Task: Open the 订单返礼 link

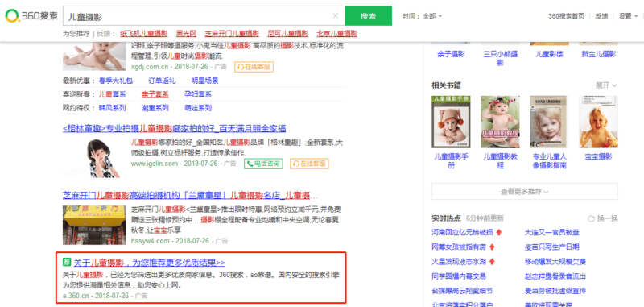Action: tap(162, 81)
